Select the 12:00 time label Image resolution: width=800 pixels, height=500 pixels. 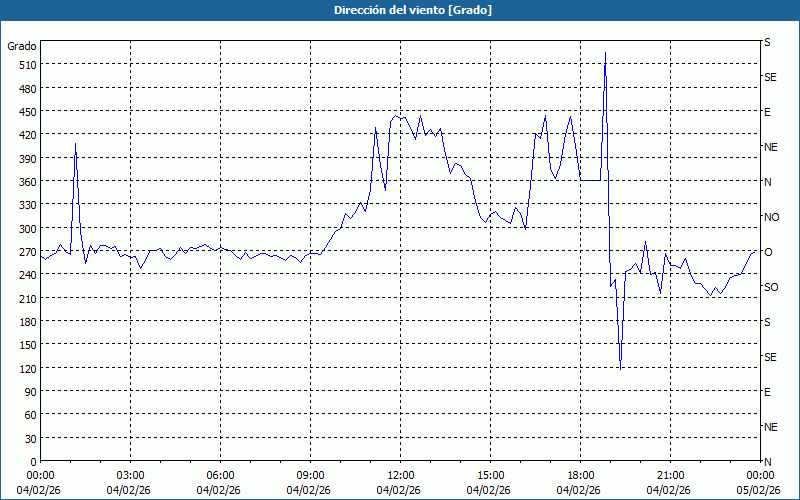(400, 475)
